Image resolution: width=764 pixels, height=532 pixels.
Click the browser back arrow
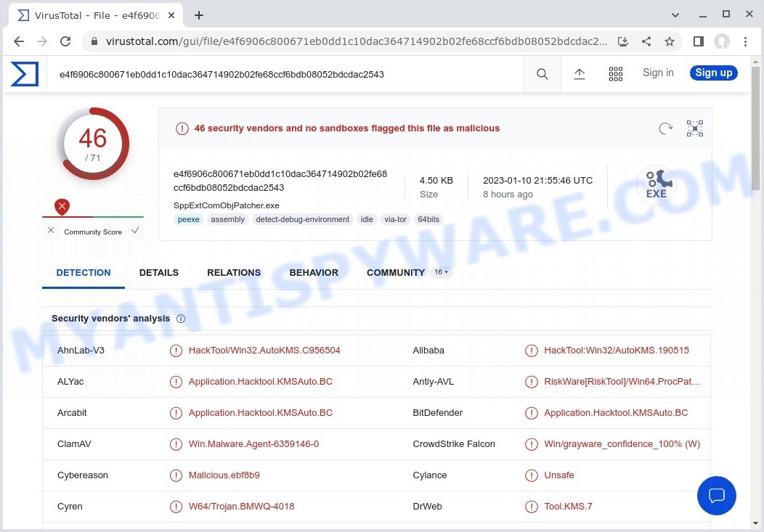pyautogui.click(x=19, y=41)
